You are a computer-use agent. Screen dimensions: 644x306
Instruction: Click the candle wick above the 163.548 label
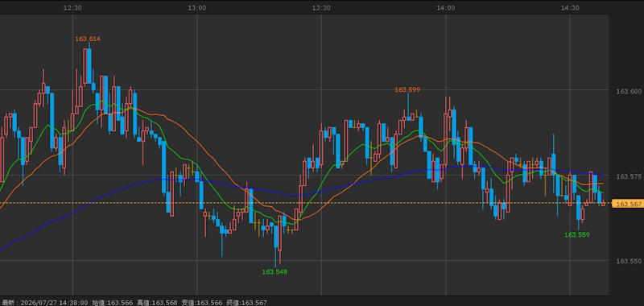click(275, 258)
